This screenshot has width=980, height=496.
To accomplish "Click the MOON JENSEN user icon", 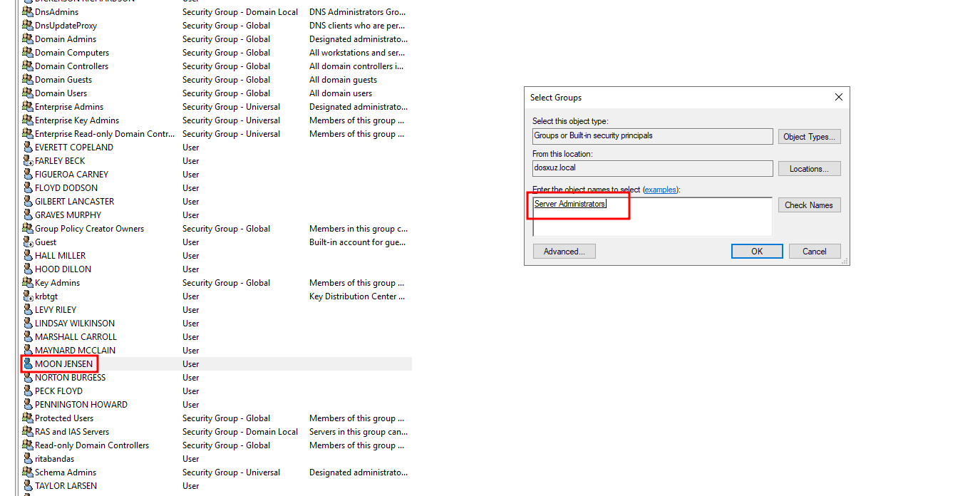I will point(28,364).
